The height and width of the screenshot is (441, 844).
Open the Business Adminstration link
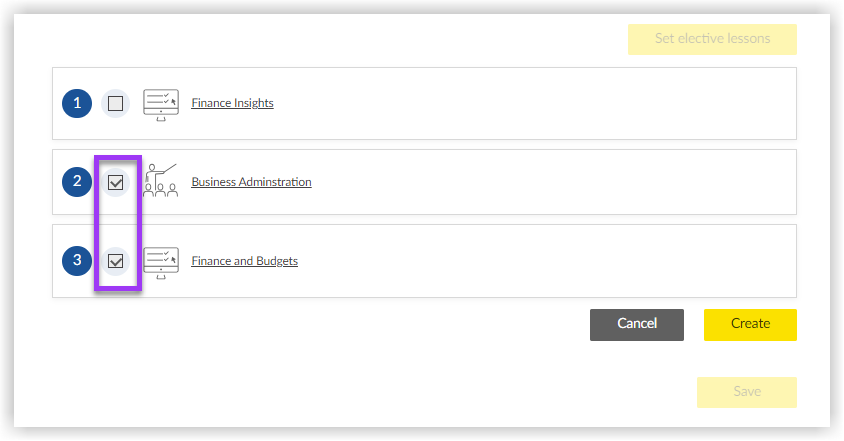251,182
